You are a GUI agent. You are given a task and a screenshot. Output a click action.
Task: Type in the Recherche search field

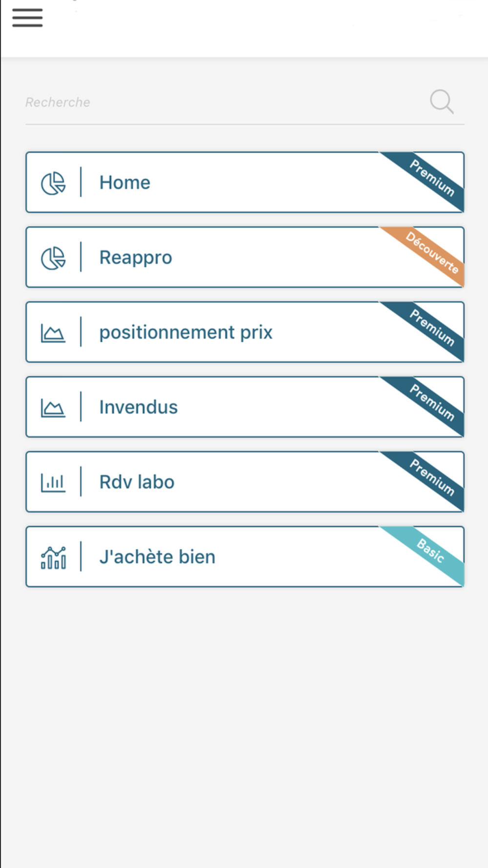click(220, 102)
